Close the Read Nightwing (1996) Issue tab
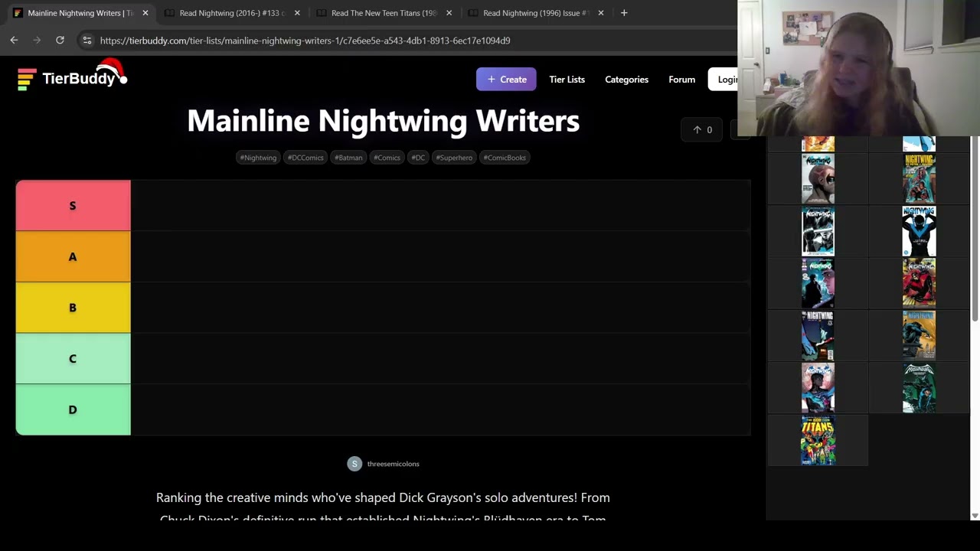The width and height of the screenshot is (980, 551). pyautogui.click(x=601, y=13)
